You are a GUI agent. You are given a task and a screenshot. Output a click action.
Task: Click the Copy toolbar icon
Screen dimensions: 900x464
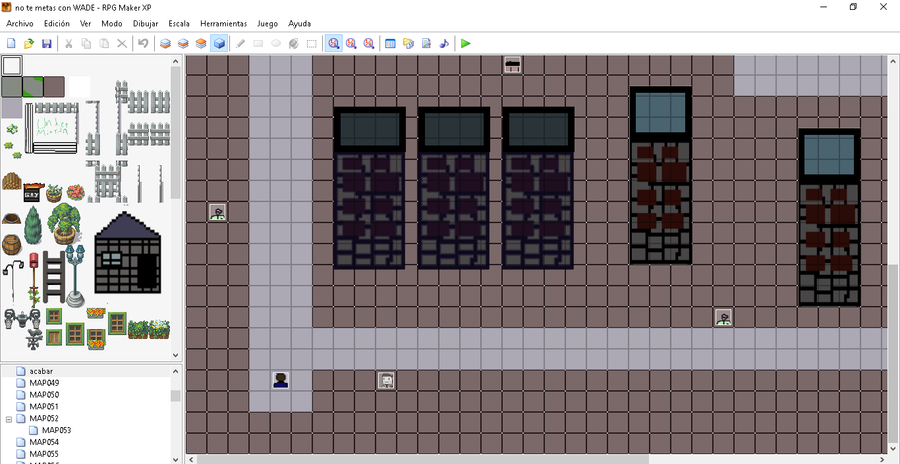[x=86, y=43]
